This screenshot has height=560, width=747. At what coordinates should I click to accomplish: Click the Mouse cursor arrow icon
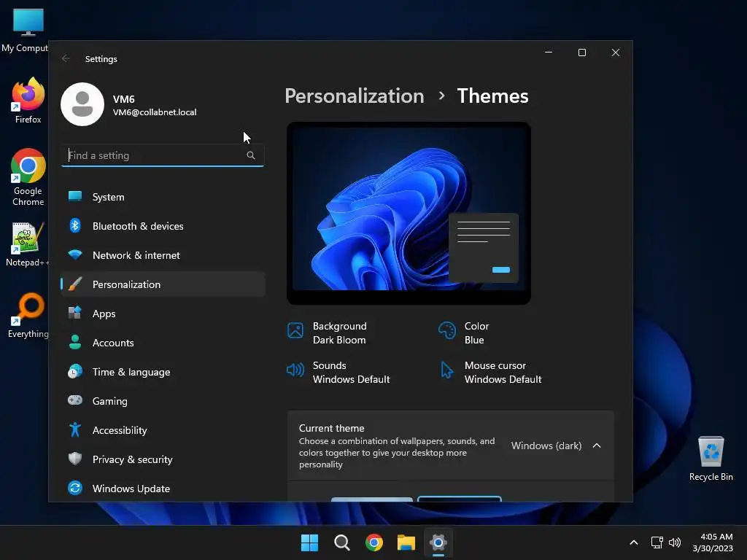[x=447, y=370]
